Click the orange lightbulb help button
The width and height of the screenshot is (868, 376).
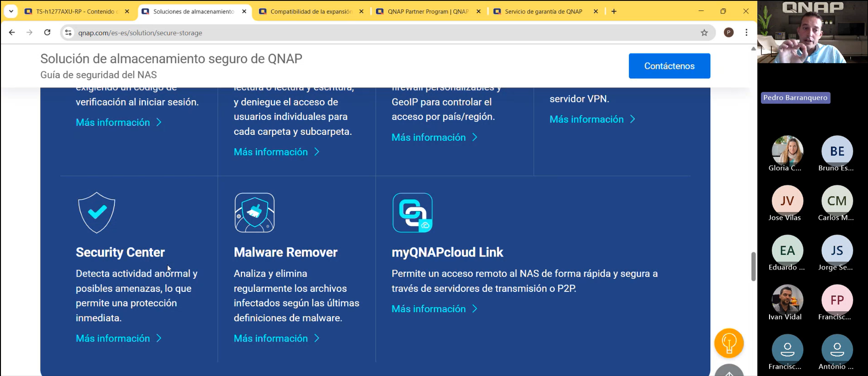pyautogui.click(x=729, y=343)
